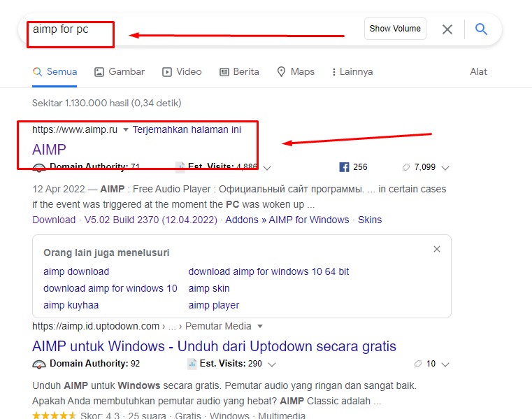Switch to the Berita tab
This screenshot has height=419, width=532.
point(239,71)
